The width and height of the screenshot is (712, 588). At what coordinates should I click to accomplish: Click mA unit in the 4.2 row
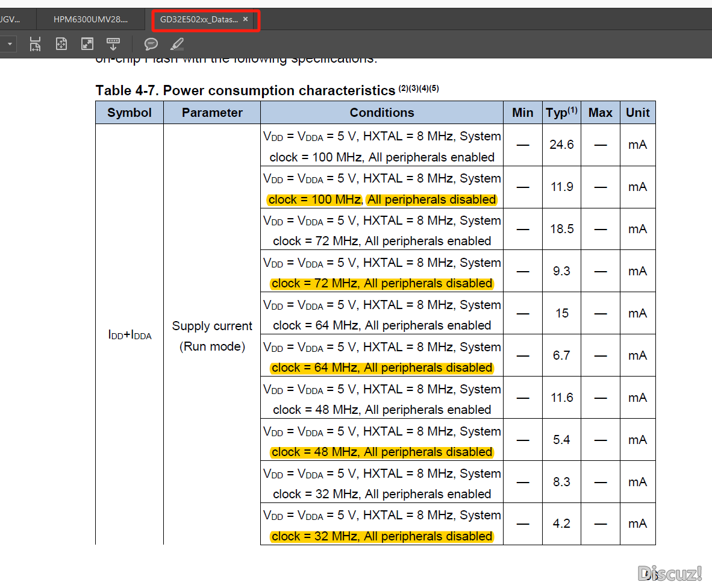click(x=637, y=524)
